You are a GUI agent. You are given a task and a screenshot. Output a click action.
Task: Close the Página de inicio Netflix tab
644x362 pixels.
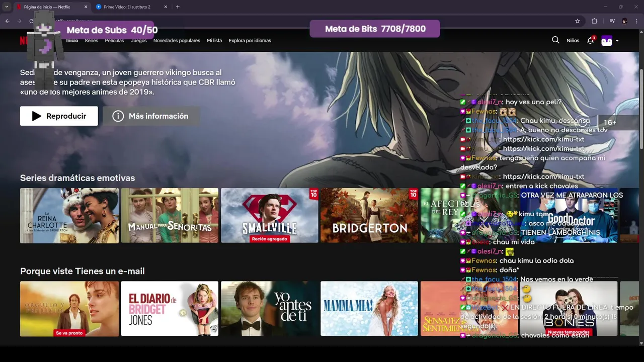86,7
